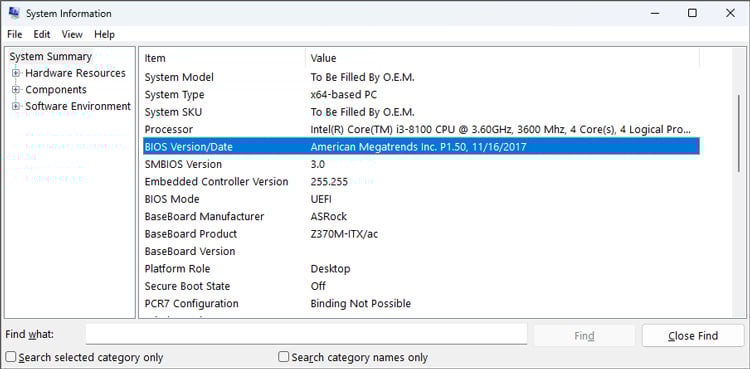Image resolution: width=750 pixels, height=369 pixels.
Task: Select the Processor row
Action: tap(421, 129)
